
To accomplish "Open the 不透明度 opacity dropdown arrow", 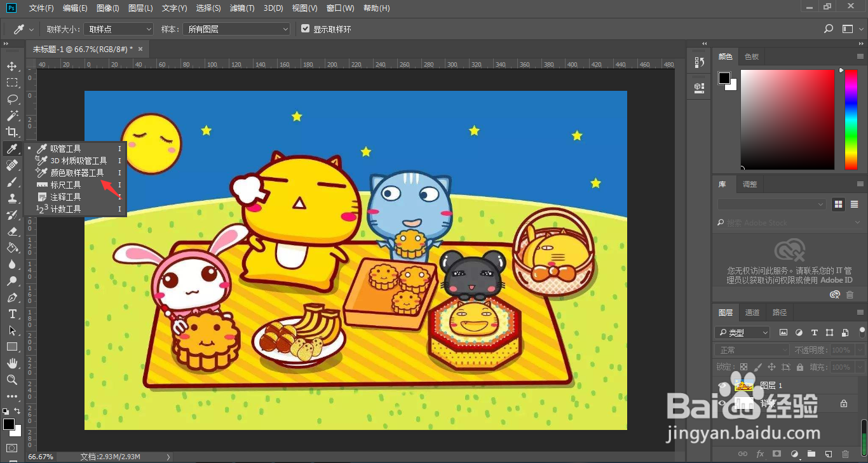I will point(860,350).
